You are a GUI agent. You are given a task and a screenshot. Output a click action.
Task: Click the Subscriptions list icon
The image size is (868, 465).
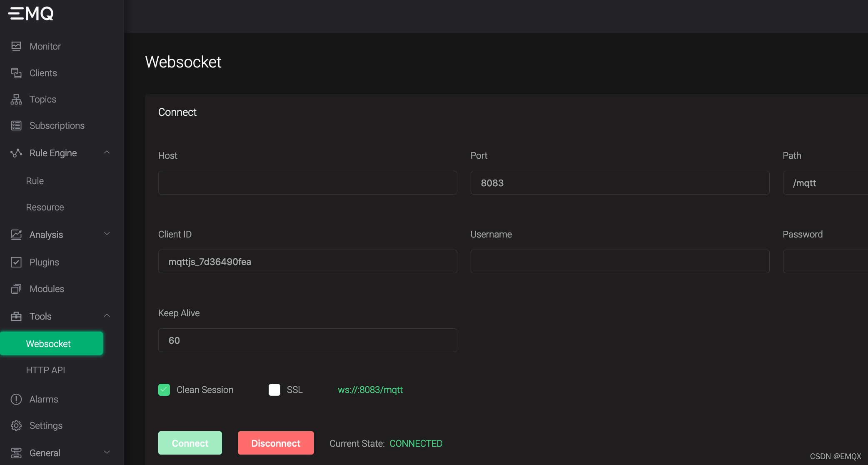(16, 125)
